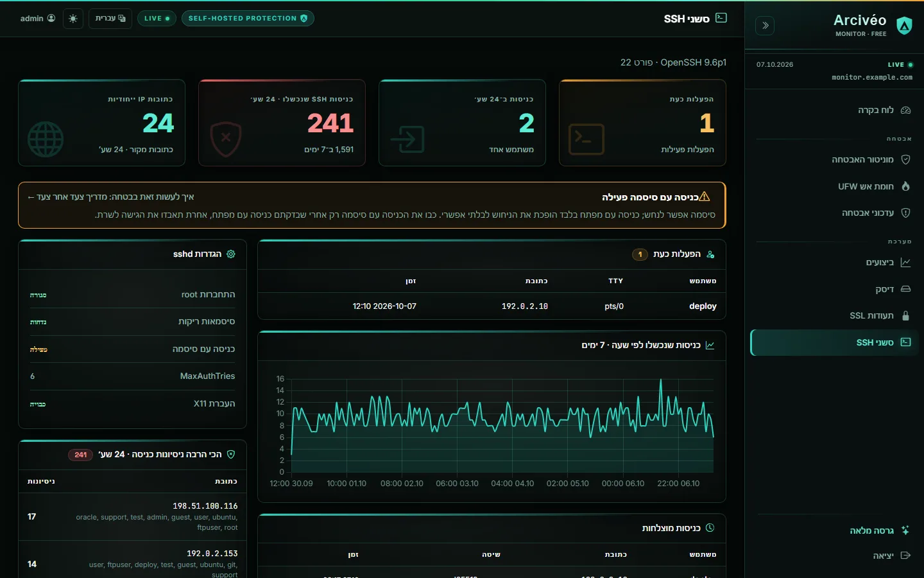Click the LIVE status badge in top bar

(x=157, y=19)
